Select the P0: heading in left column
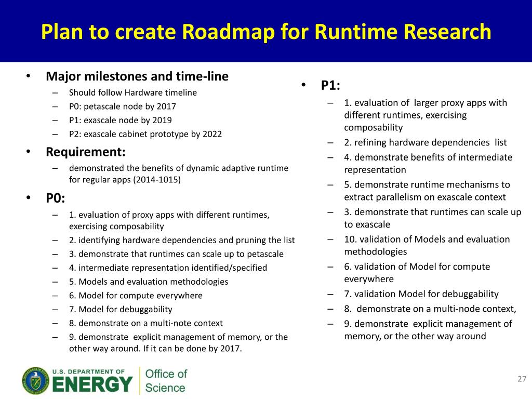Viewport: 532px width, 399px height. pos(55,198)
